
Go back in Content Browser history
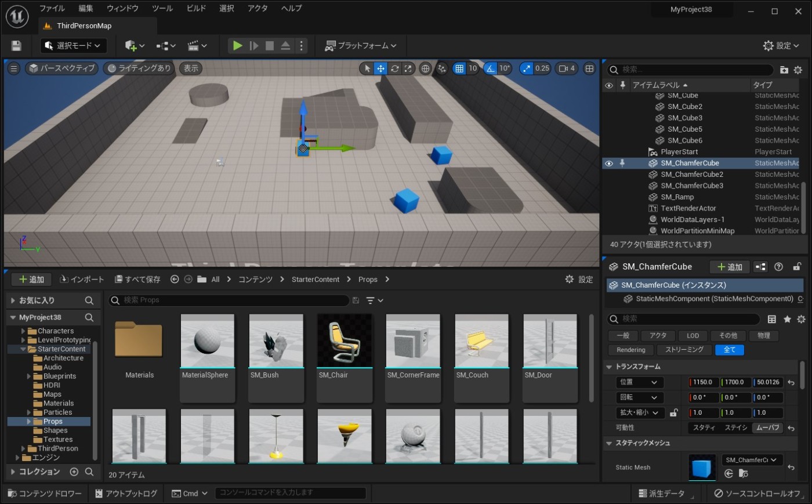[175, 280]
